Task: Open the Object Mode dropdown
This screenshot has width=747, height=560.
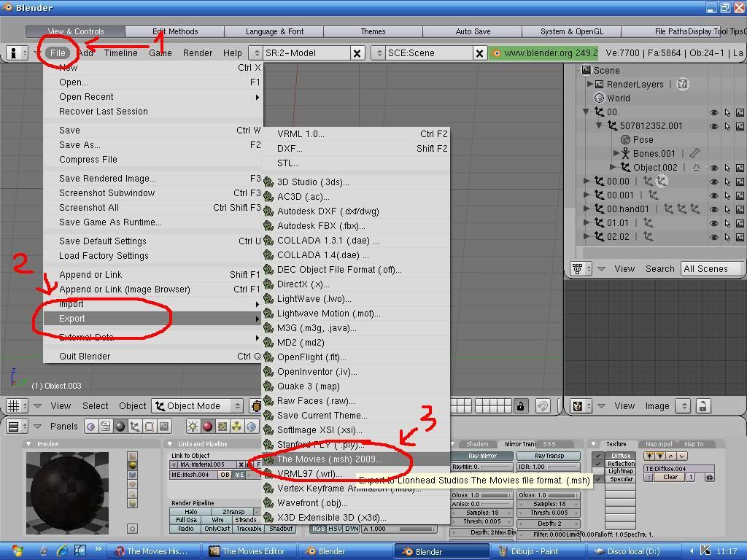Action: 198,406
